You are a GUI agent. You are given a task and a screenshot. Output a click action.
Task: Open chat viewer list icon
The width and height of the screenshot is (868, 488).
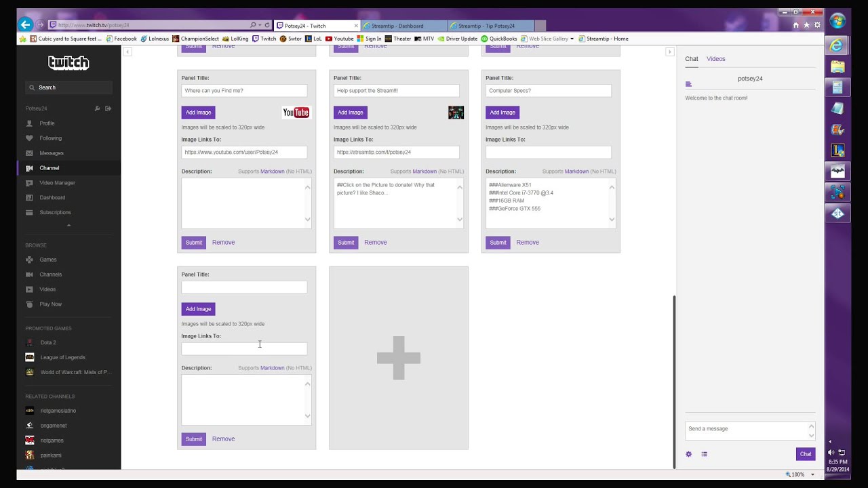point(704,454)
